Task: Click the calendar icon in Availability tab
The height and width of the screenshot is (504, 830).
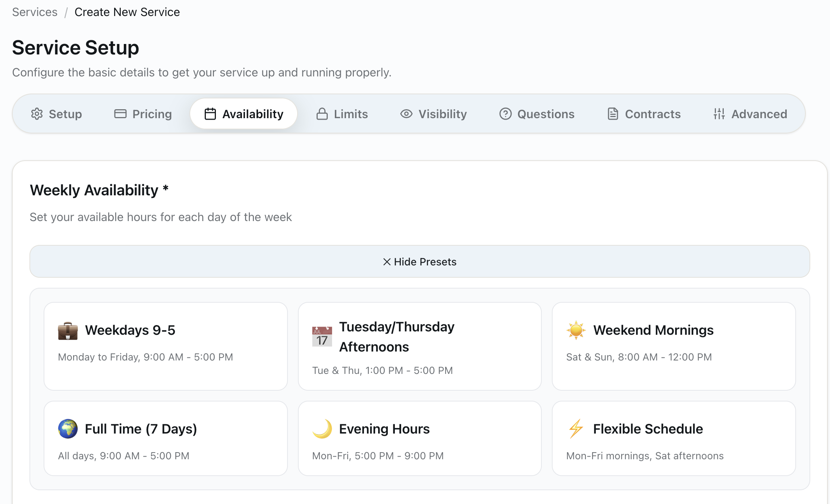Action: (210, 114)
